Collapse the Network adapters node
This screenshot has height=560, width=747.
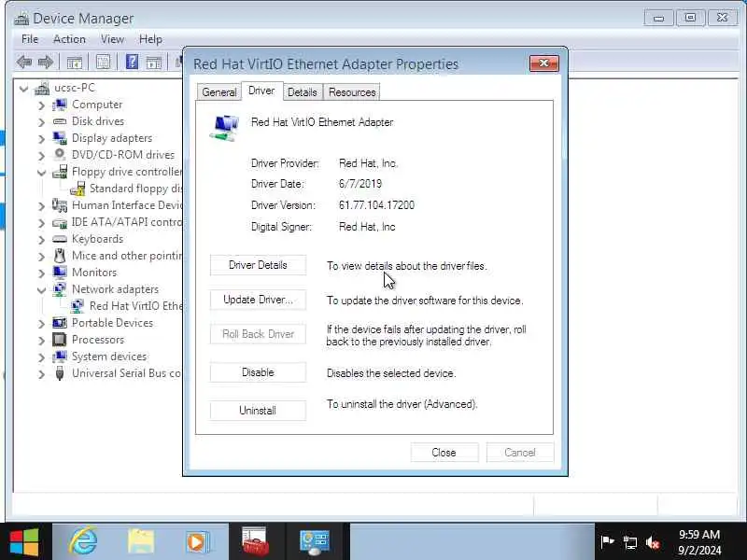[41, 289]
